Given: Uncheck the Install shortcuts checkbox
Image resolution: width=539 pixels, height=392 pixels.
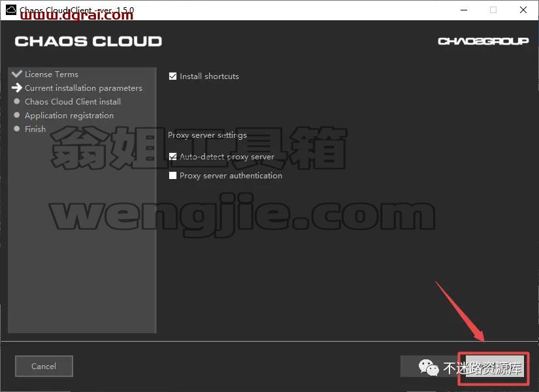Looking at the screenshot, I should point(172,76).
